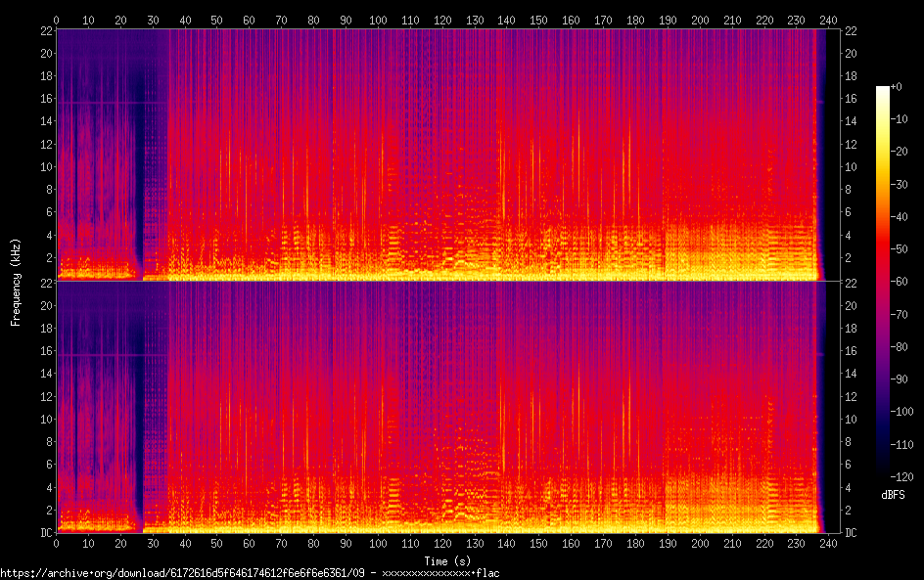The width and height of the screenshot is (924, 580).
Task: Click the dBFS color gradient bar
Action: (883, 284)
